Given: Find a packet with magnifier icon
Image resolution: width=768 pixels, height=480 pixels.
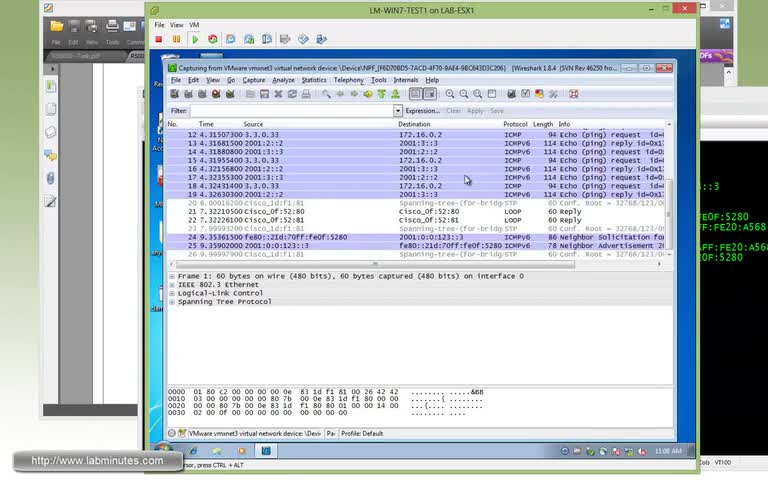Looking at the screenshot, I should click(326, 94).
